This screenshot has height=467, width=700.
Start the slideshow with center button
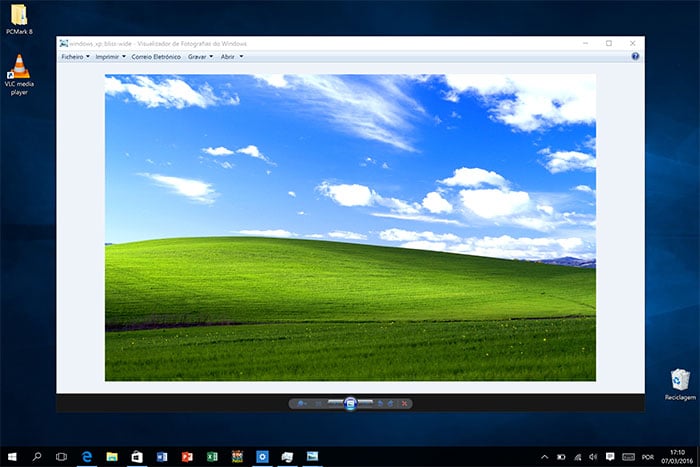coord(350,404)
